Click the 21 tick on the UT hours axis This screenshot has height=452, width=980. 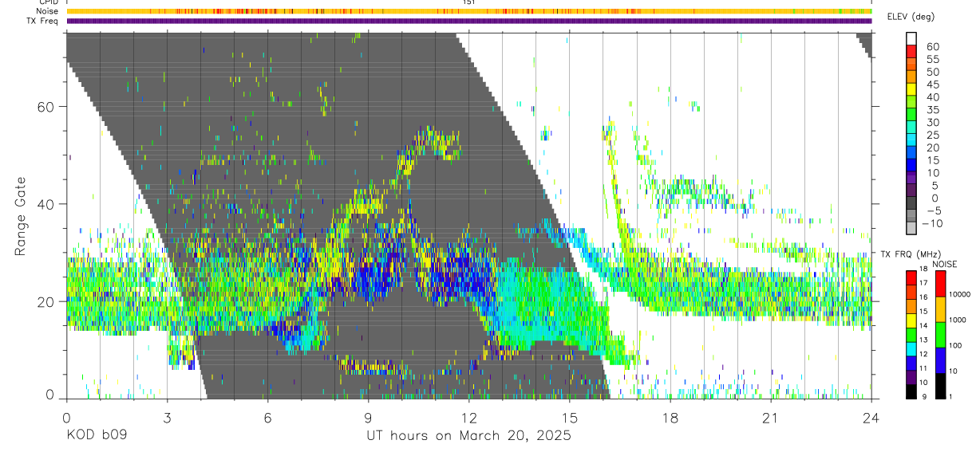point(771,417)
